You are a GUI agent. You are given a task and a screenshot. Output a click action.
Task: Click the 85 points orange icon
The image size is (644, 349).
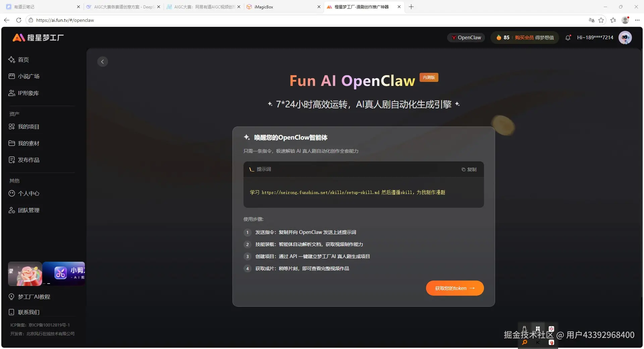click(x=499, y=38)
